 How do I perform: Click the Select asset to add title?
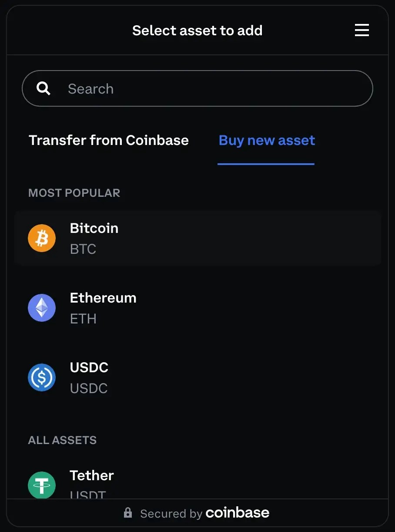click(x=197, y=30)
